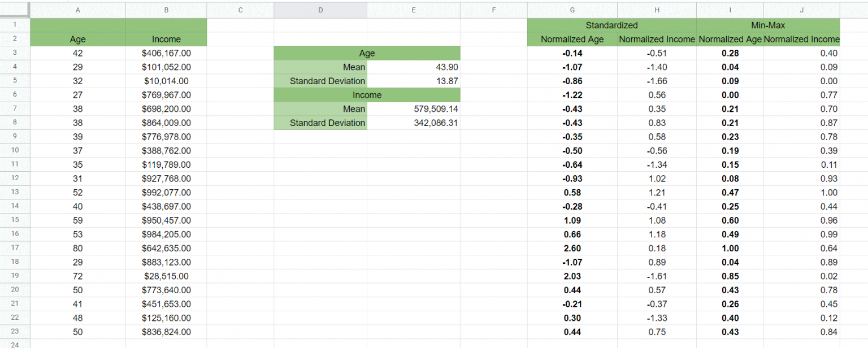Select the standardized value 2.60
This screenshot has width=868, height=348.
(x=572, y=248)
